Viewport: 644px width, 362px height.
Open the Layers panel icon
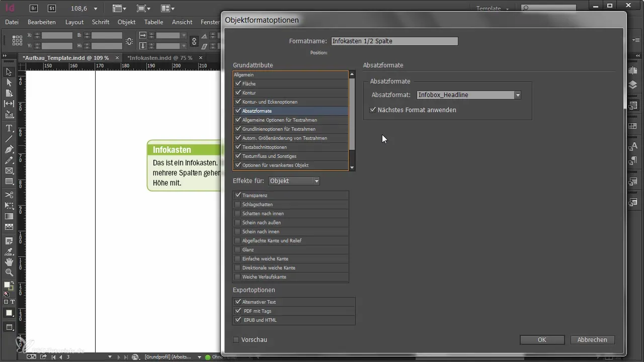pyautogui.click(x=633, y=84)
